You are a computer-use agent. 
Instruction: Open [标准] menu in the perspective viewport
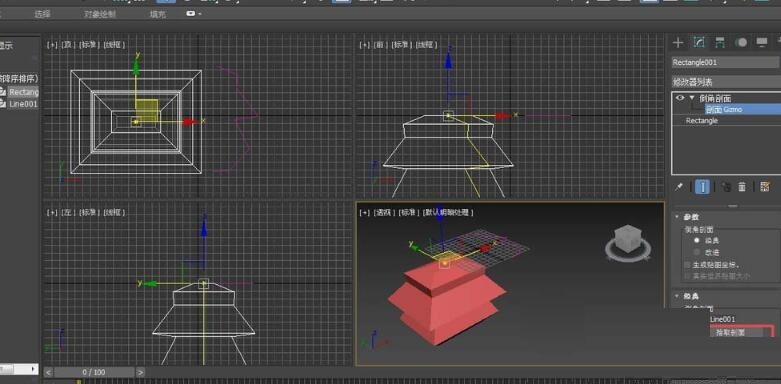click(408, 212)
